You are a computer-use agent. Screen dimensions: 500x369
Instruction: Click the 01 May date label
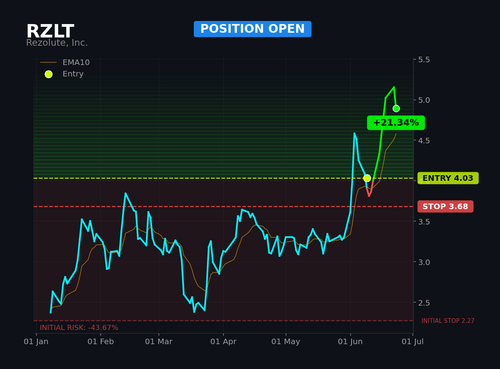[x=286, y=342]
